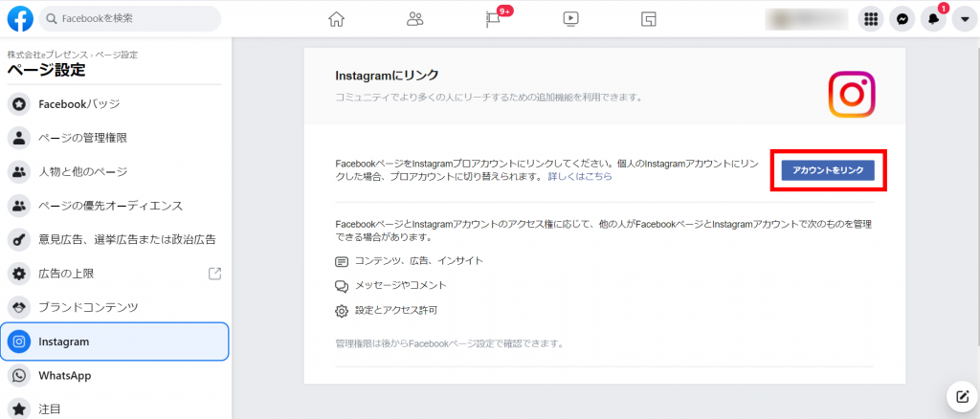Click star badge icon of Facebookバッジ
Viewport: 980px width, 419px height.
tap(19, 103)
